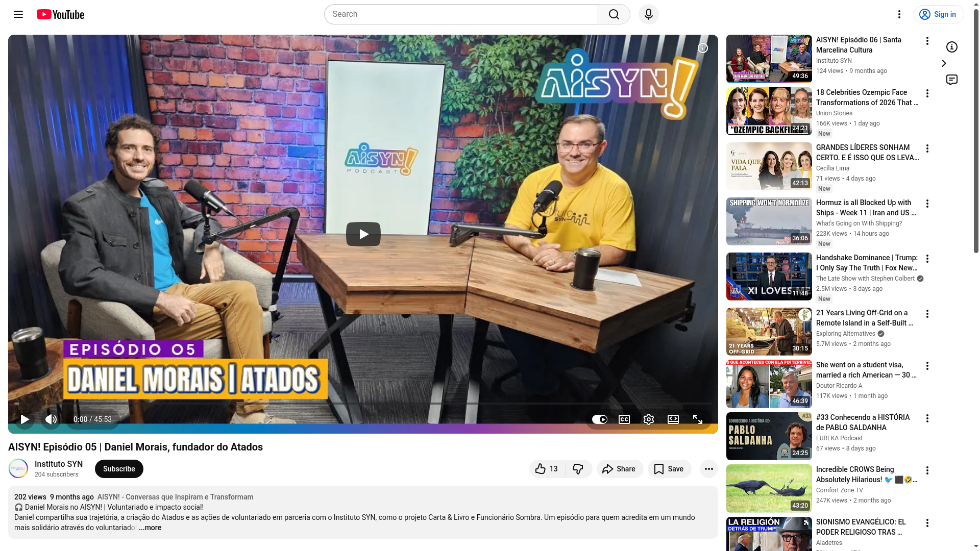Mute the video volume

[51, 419]
